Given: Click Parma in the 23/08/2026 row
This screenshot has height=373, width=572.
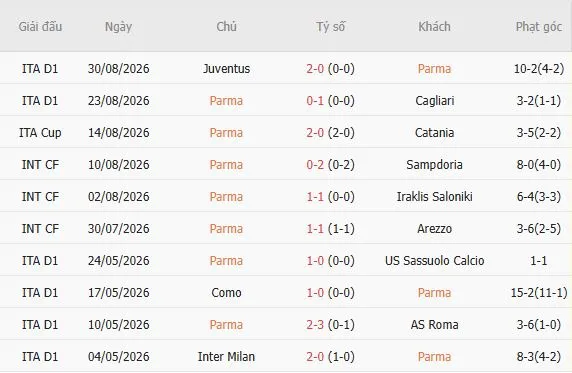Looking at the screenshot, I should [226, 101].
